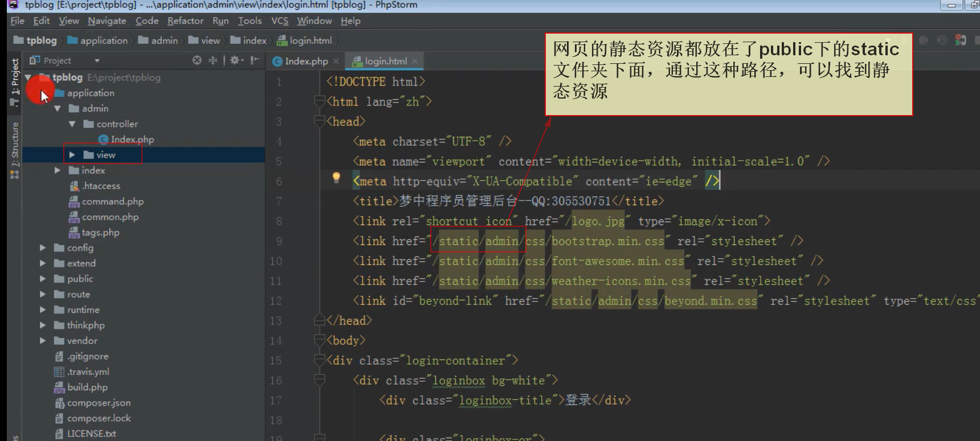
Task: Fold the login-container div at line 15
Action: [319, 360]
